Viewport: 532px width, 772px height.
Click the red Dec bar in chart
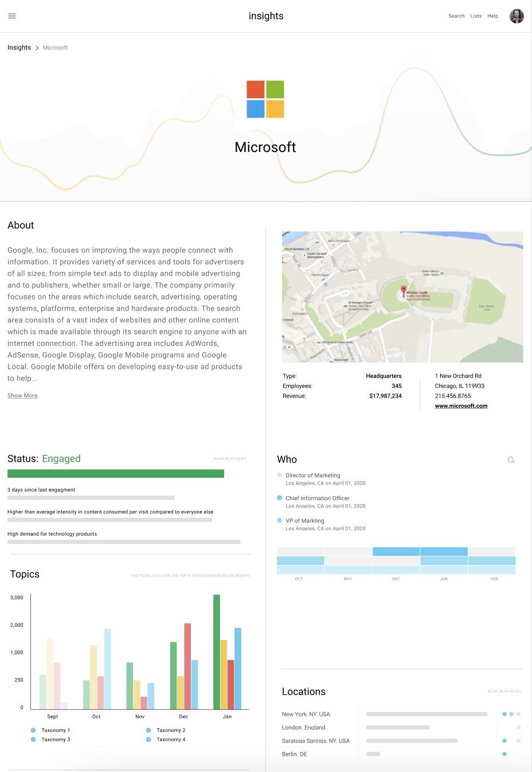187,666
